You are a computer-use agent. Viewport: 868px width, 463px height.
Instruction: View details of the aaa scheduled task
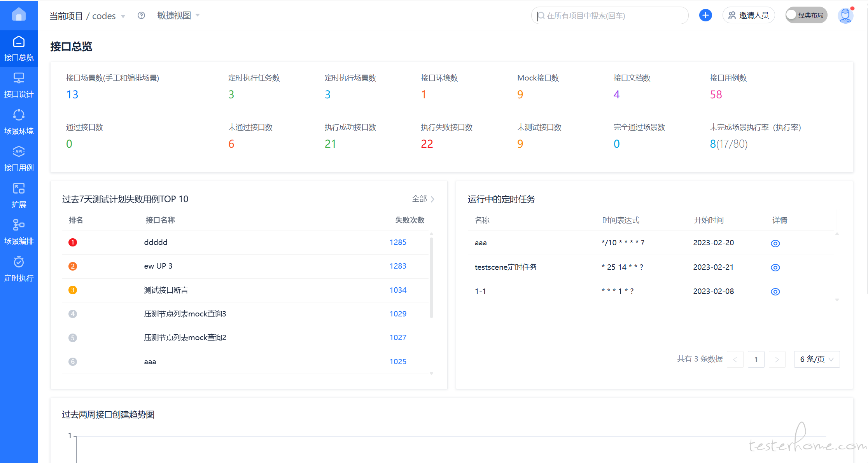pos(775,243)
